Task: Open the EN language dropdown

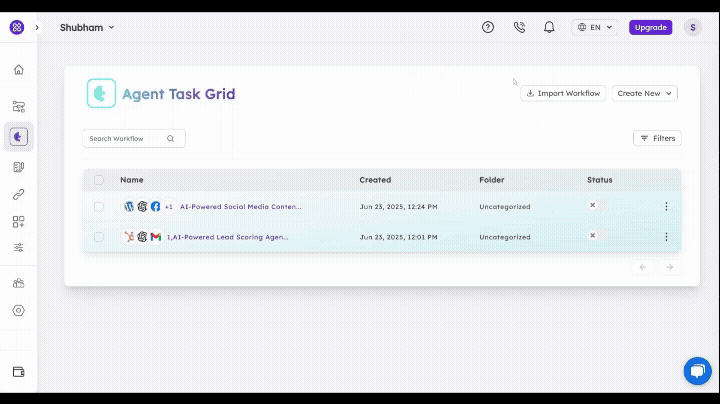Action: [595, 27]
